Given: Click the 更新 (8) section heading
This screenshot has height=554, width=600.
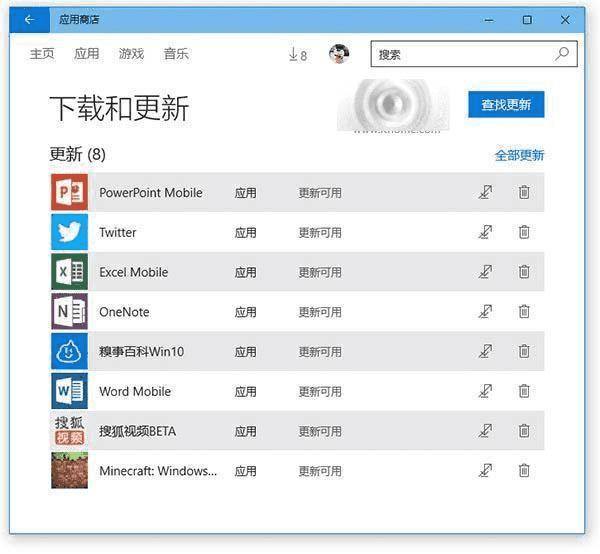Looking at the screenshot, I should tap(77, 154).
